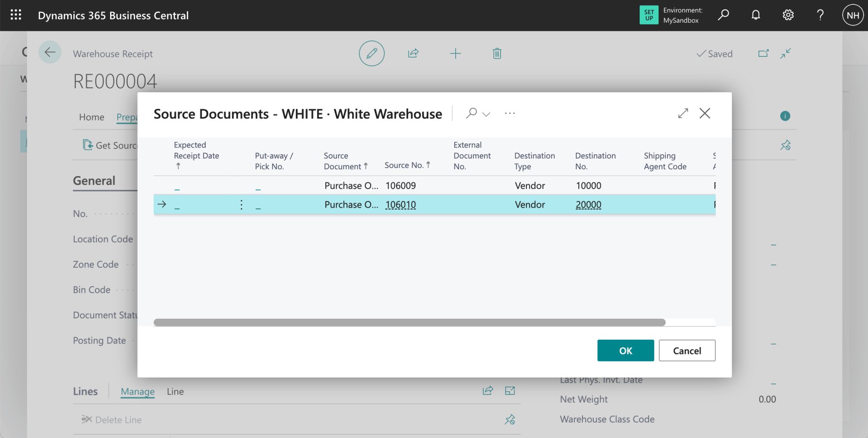Image resolution: width=868 pixels, height=438 pixels.
Task: Open the Home tab on the receipt page
Action: pos(92,117)
